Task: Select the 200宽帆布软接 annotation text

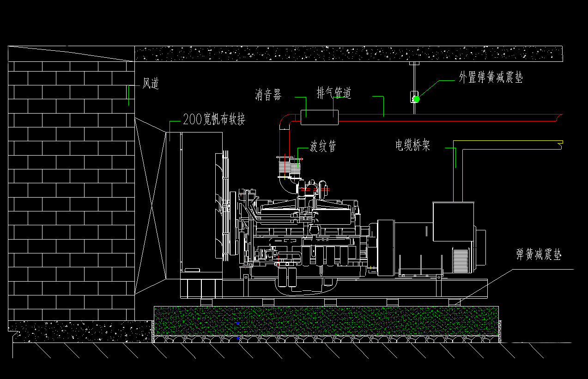Action: 214,120
